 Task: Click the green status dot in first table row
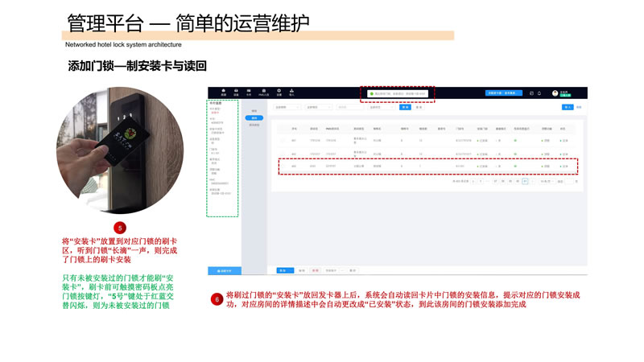tap(515, 140)
